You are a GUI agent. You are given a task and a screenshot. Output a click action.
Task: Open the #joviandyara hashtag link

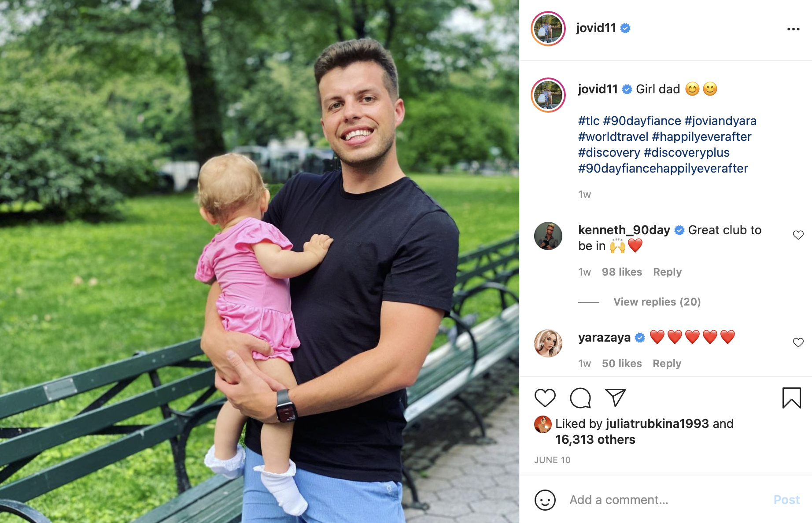point(720,121)
